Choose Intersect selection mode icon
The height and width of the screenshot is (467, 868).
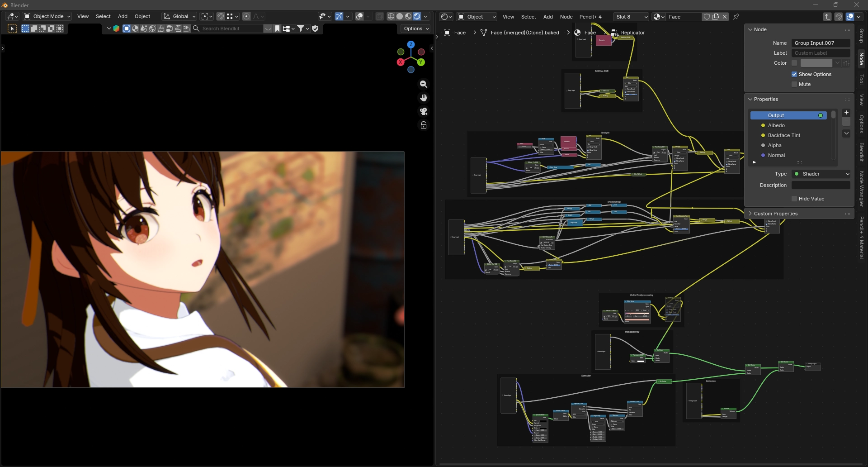(x=60, y=29)
